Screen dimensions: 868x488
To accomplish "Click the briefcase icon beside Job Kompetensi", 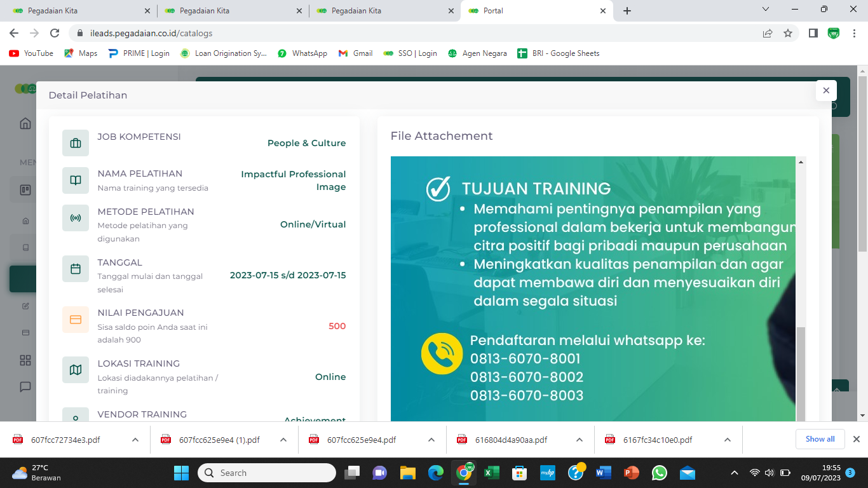I will pyautogui.click(x=76, y=143).
